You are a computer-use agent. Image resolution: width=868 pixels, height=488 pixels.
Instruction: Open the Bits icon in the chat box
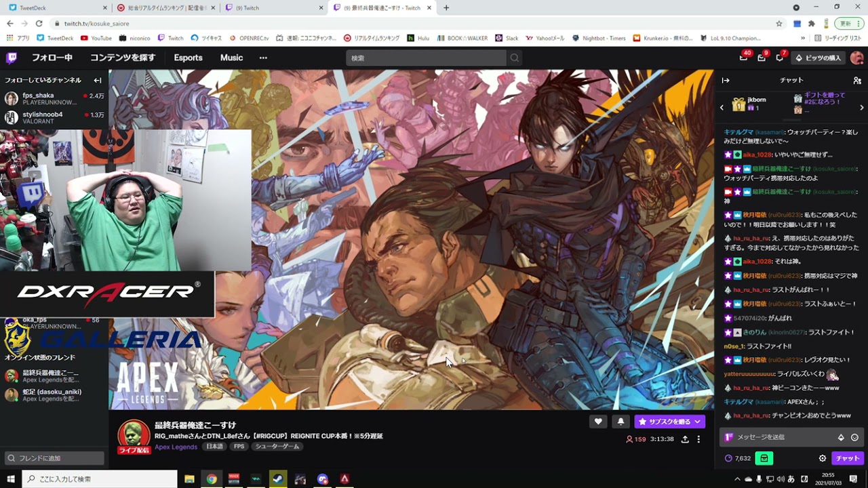tap(841, 437)
